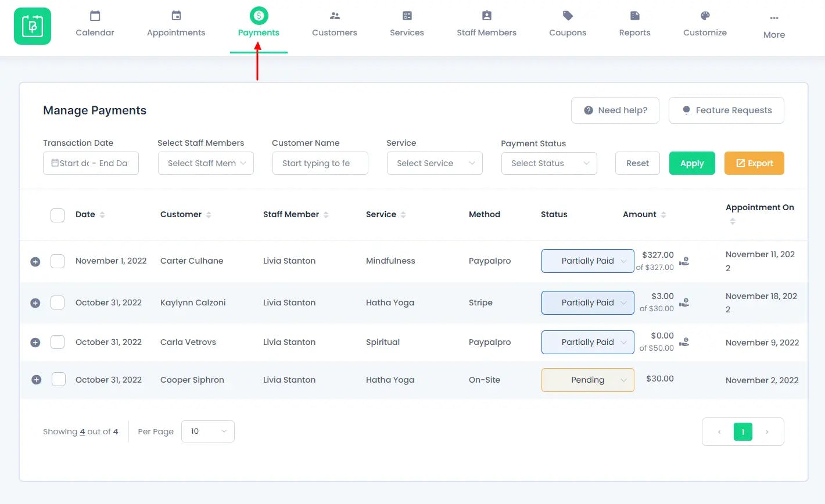Click the Reset button to clear filters

[x=637, y=163]
